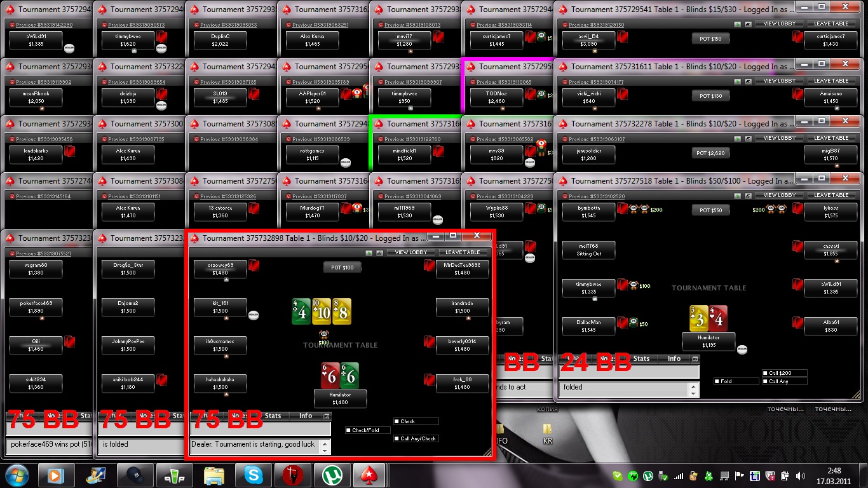Open Previous hand link in Tournament 375727518 window

coord(597,196)
